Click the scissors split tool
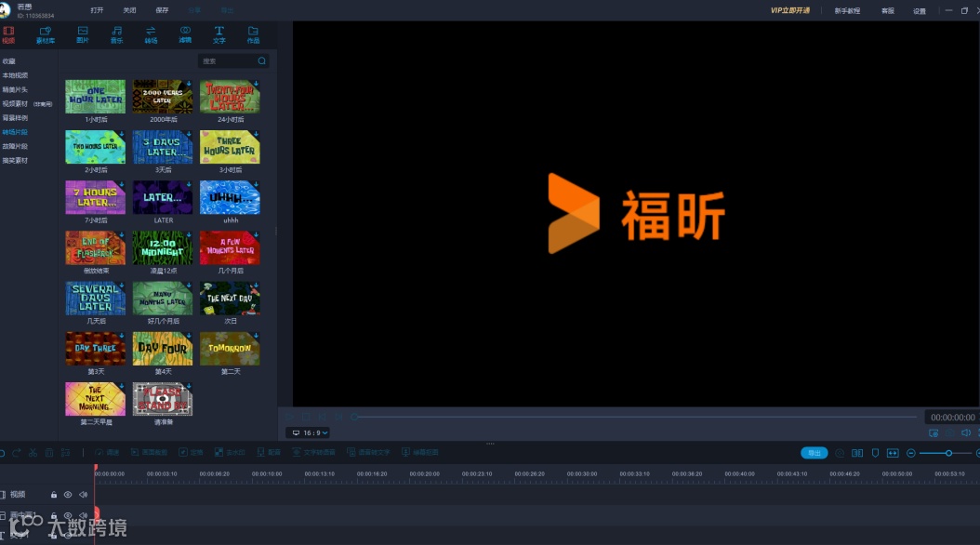Screen dimensions: 980x545 coord(33,453)
